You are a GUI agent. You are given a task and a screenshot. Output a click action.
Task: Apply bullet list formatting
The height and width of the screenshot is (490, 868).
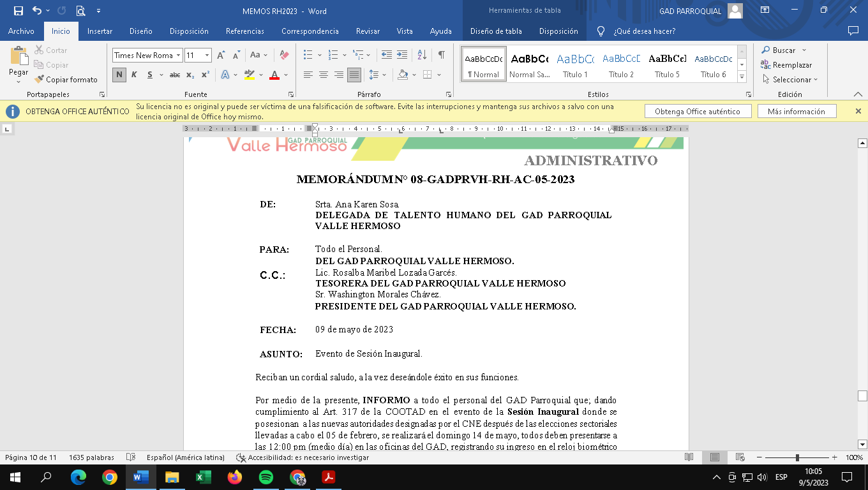(308, 56)
